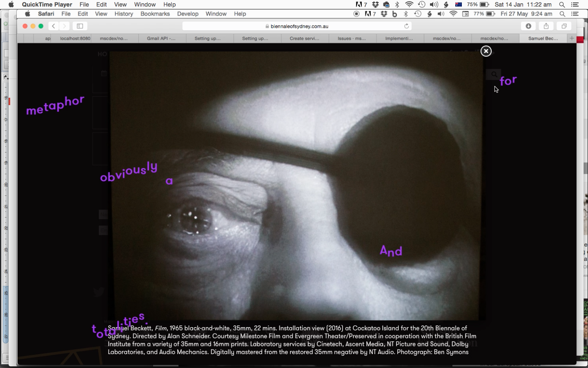Viewport: 588px width, 368px height.
Task: Switch to the Gmail API tab
Action: 161,38
